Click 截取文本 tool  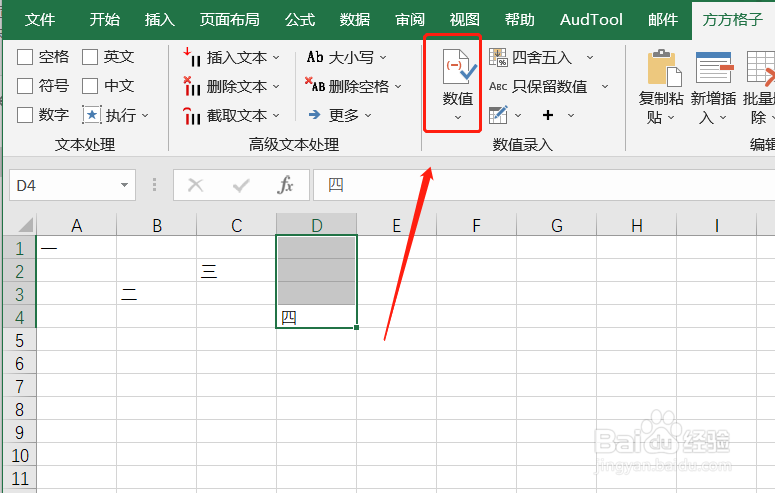[x=225, y=116]
